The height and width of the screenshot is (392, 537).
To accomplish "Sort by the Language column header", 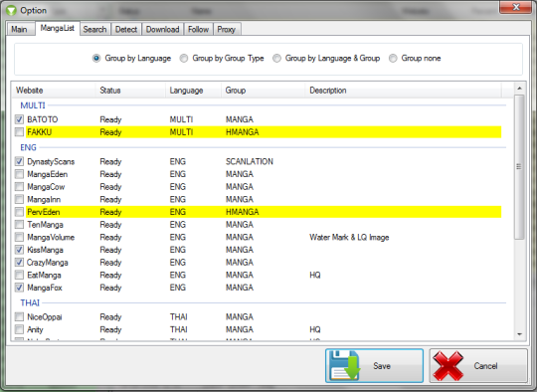I will (x=194, y=91).
